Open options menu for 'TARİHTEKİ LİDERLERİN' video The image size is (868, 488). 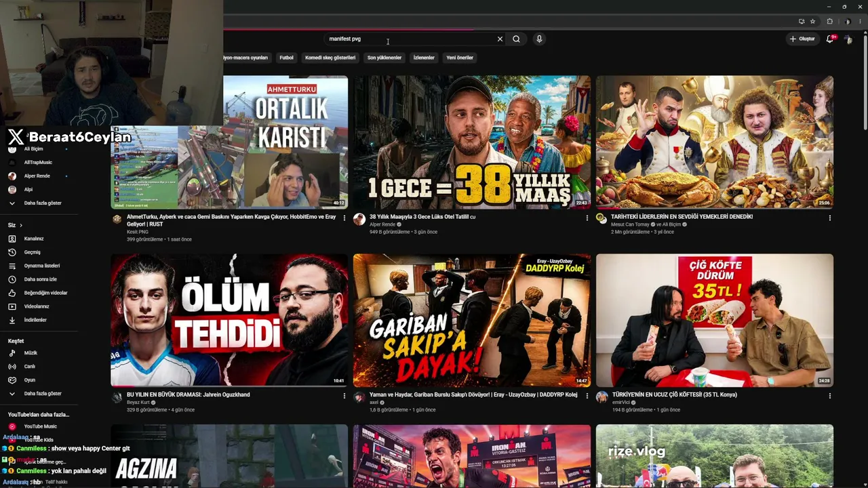pos(829,218)
